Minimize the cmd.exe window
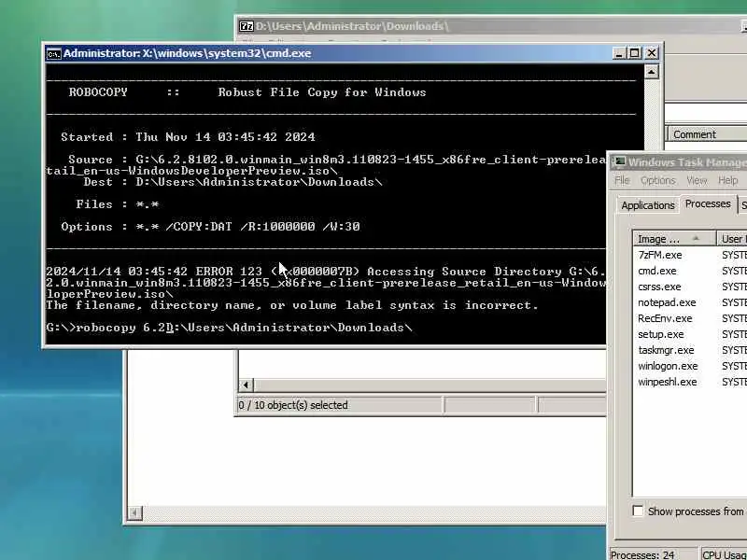The height and width of the screenshot is (560, 747). click(618, 53)
